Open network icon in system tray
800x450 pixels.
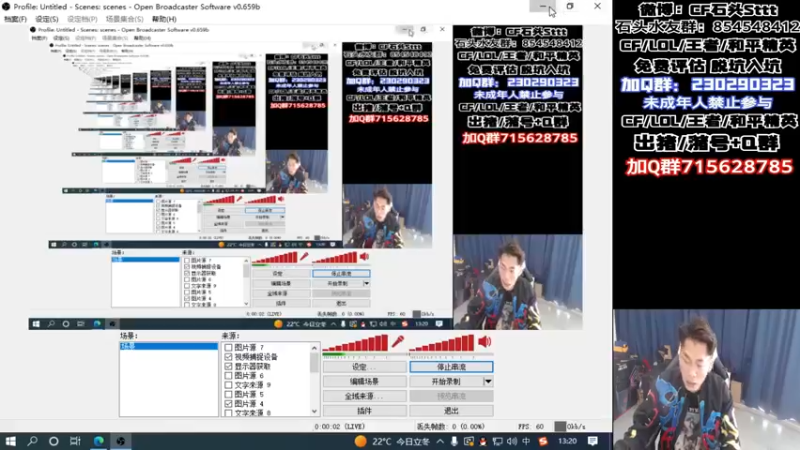coord(497,441)
